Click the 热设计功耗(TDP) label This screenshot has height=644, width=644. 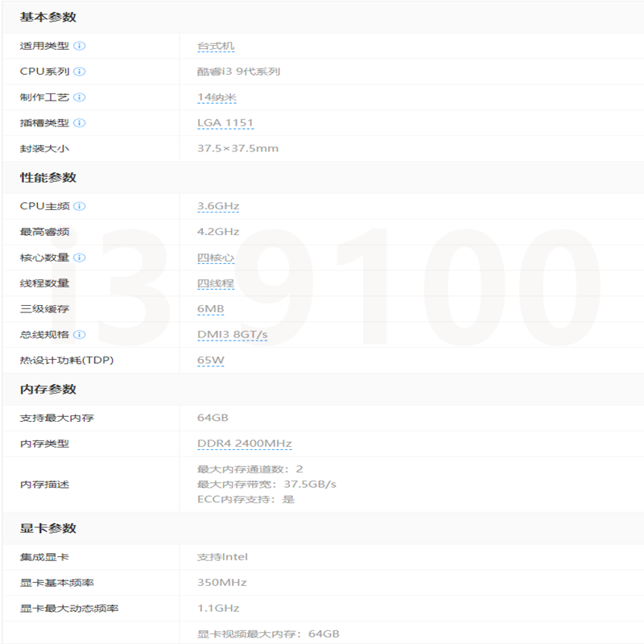[67, 360]
